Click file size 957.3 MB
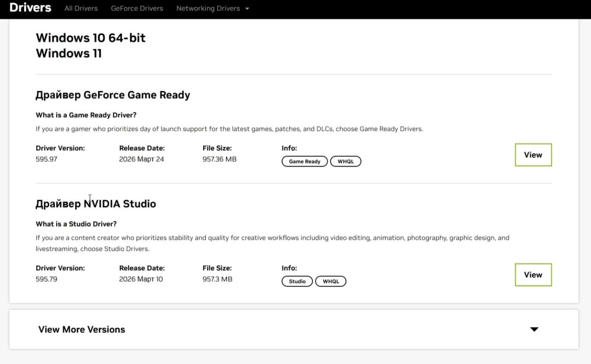 click(x=218, y=279)
